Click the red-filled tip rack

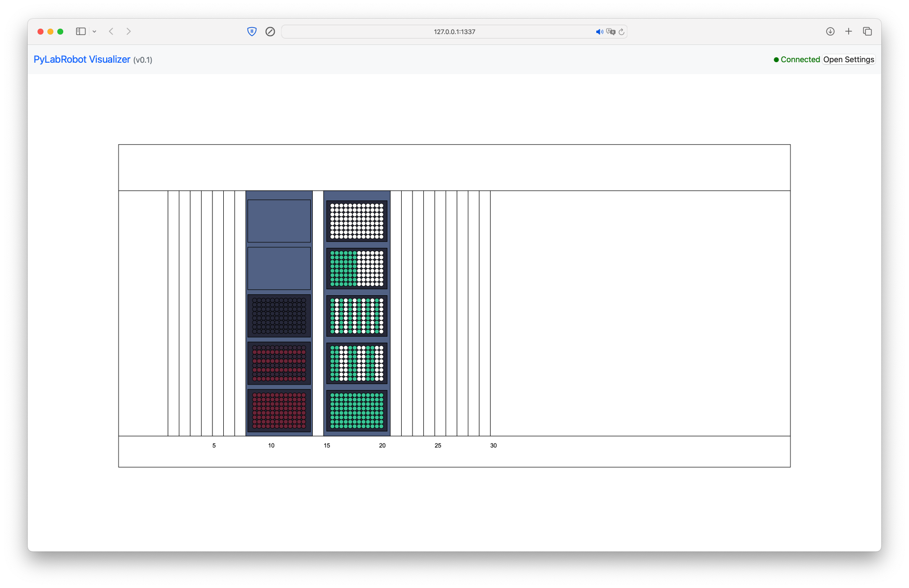point(279,411)
